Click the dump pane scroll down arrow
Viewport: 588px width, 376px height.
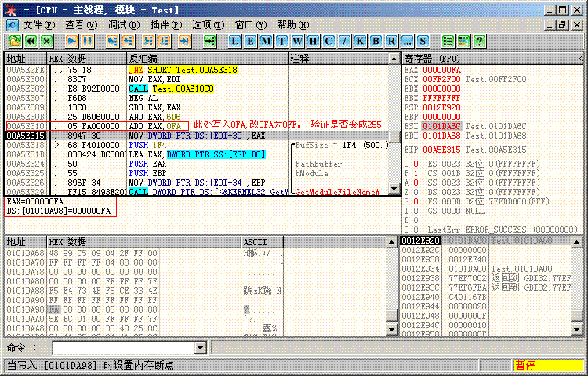pyautogui.click(x=391, y=330)
